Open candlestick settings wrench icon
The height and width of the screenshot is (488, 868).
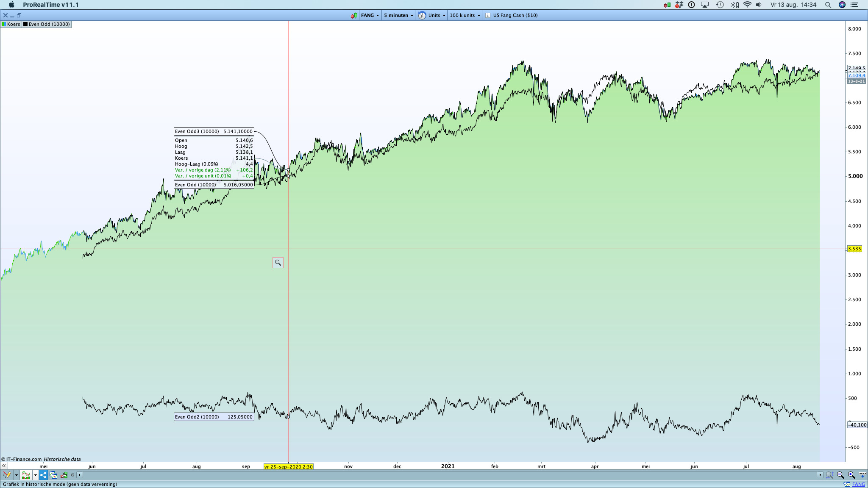[64, 475]
